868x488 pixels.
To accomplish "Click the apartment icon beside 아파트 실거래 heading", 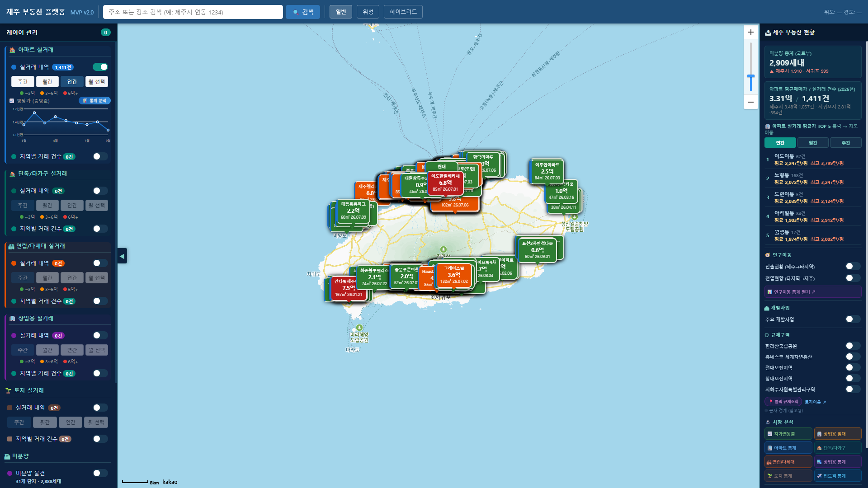I will tap(12, 50).
